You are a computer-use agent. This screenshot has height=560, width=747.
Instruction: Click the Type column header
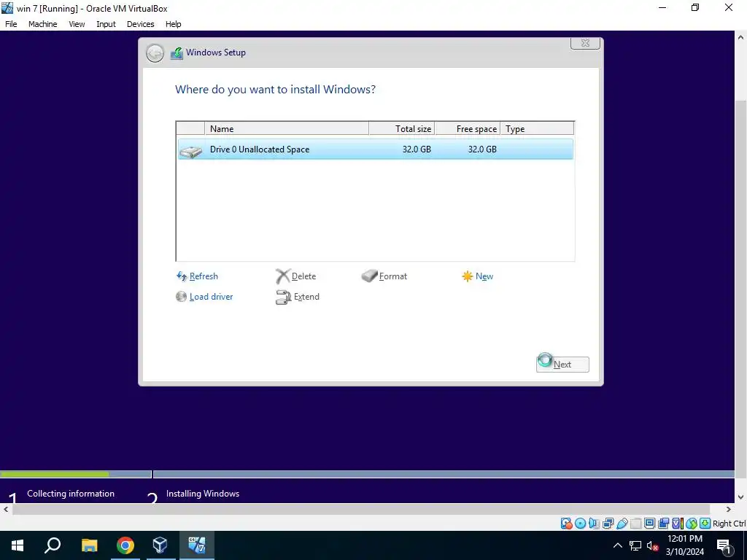[538, 128]
